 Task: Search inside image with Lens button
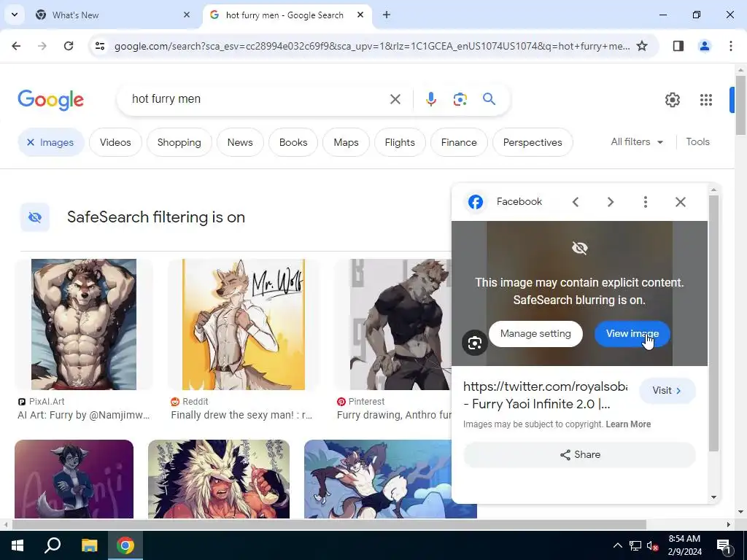coord(474,343)
